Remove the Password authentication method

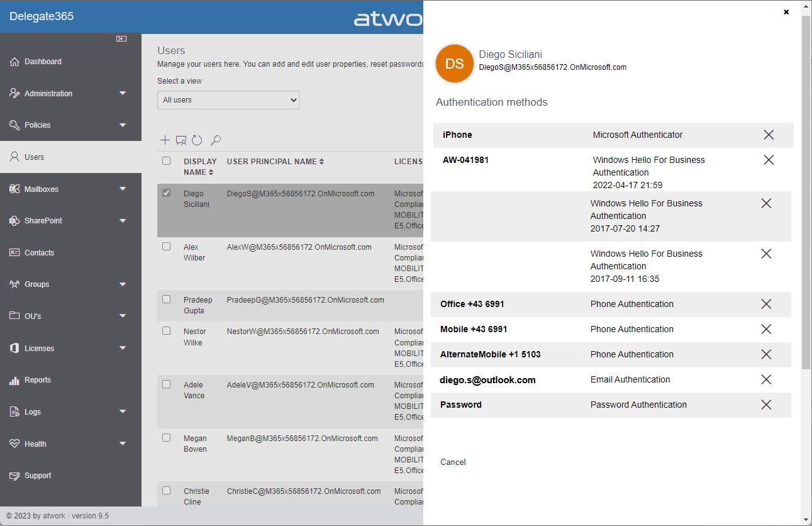[x=765, y=405]
